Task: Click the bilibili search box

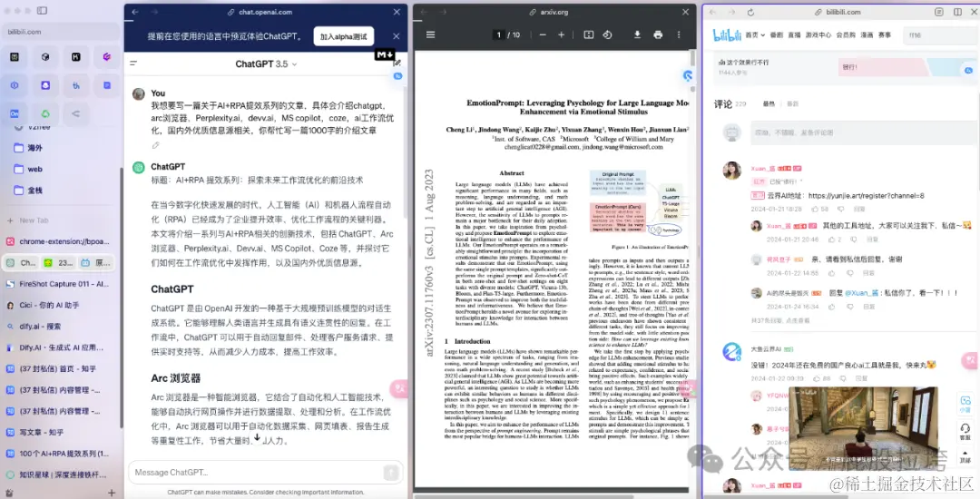Action: (941, 35)
